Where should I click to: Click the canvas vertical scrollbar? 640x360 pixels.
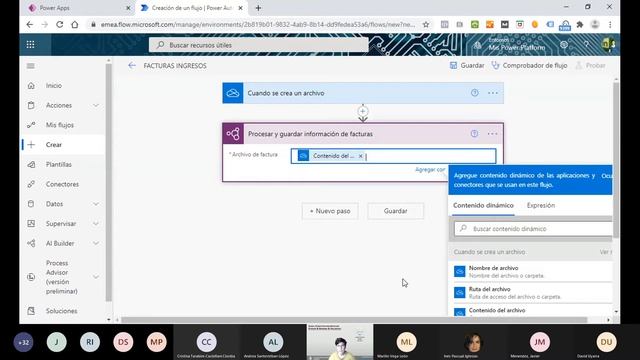coord(616,159)
